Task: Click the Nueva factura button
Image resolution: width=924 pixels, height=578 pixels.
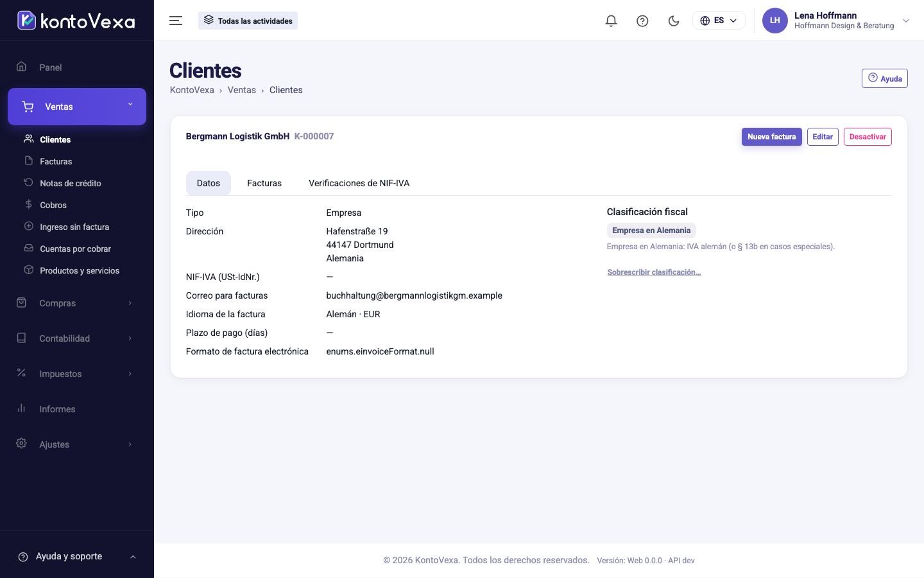Action: [x=771, y=137]
